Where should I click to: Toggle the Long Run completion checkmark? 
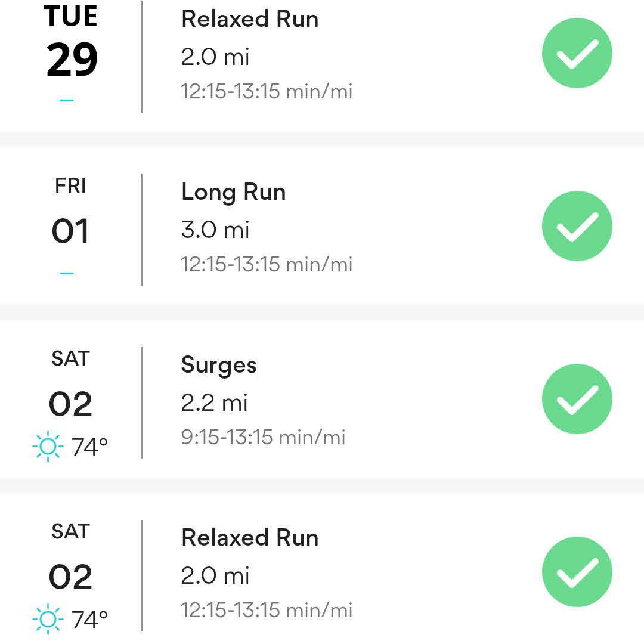[x=577, y=226]
